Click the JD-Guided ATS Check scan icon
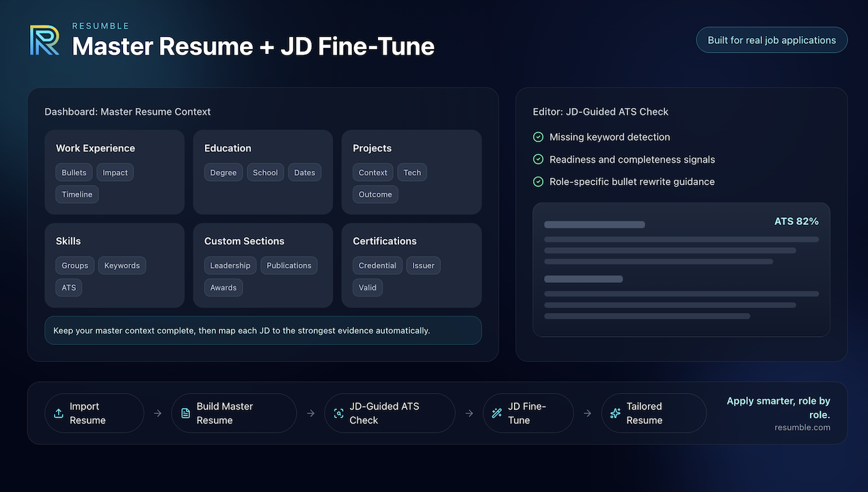Image resolution: width=868 pixels, height=492 pixels. point(338,413)
